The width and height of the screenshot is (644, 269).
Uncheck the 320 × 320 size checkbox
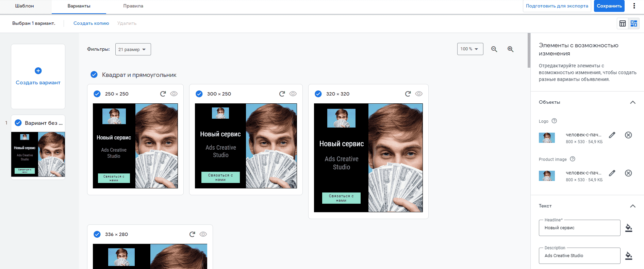pos(318,94)
